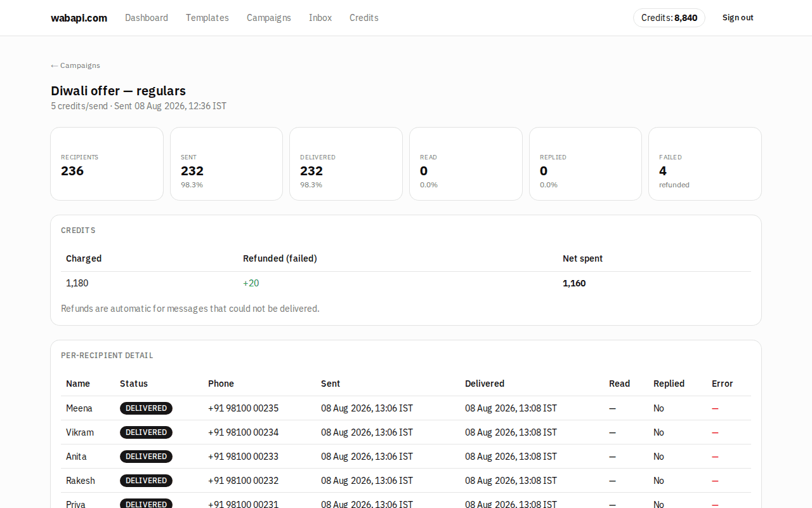Click phone number +91 98100 00235
The height and width of the screenshot is (508, 812).
[243, 408]
